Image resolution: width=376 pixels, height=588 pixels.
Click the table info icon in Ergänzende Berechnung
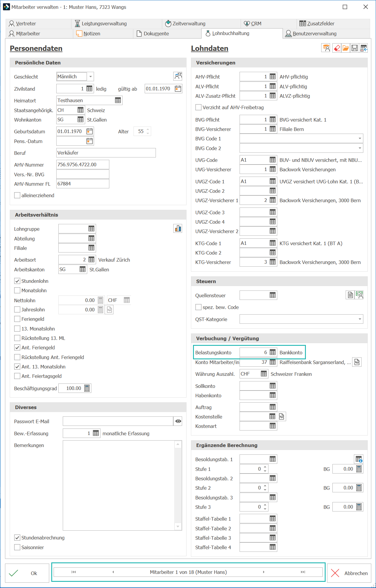coord(359,459)
